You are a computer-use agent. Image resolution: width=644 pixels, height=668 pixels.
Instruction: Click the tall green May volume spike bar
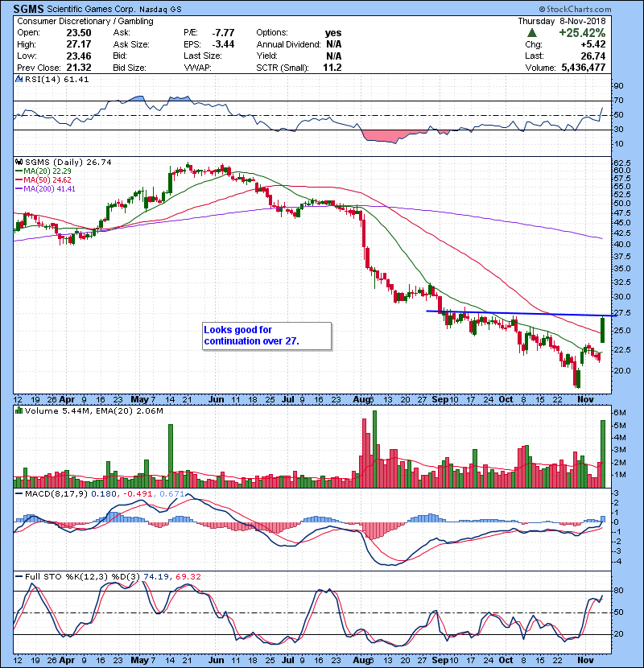coord(171,456)
